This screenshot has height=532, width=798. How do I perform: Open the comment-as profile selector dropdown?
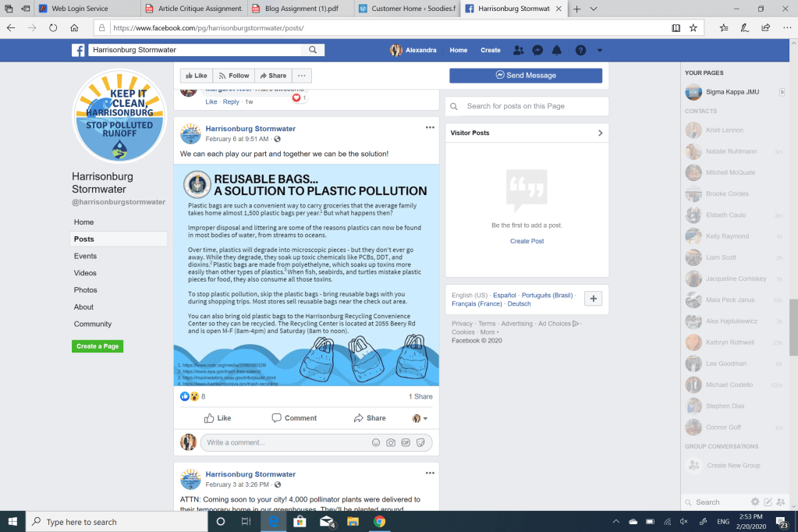point(420,418)
